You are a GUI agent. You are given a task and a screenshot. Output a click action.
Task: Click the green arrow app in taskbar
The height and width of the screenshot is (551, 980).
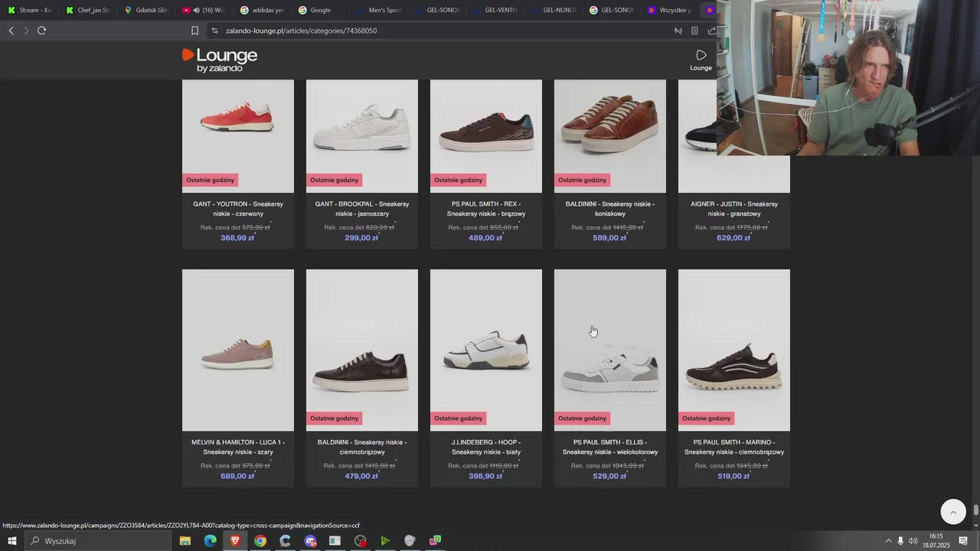[x=385, y=541]
